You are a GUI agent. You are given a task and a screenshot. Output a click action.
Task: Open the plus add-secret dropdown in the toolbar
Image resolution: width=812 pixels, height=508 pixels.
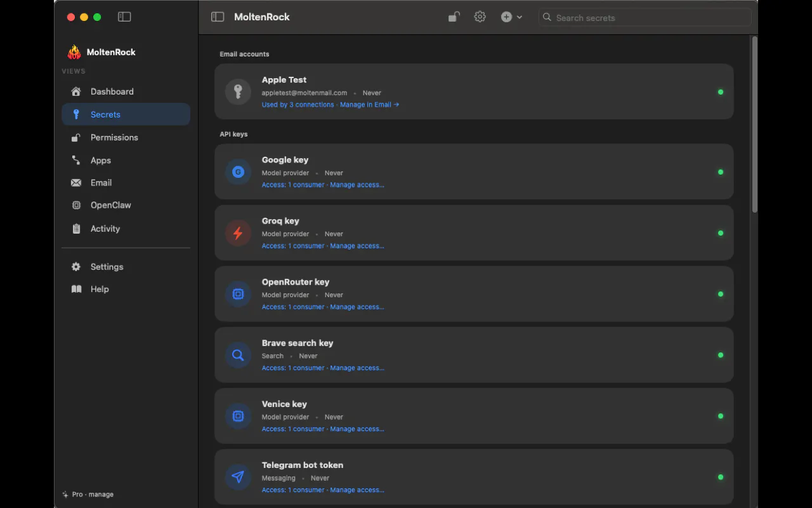[x=511, y=17]
